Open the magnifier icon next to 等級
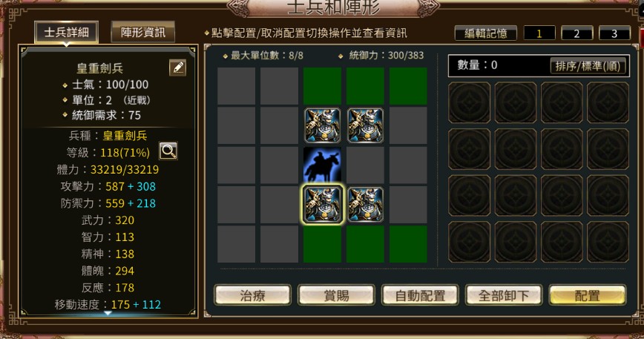This screenshot has height=339, width=644. pyautogui.click(x=168, y=151)
